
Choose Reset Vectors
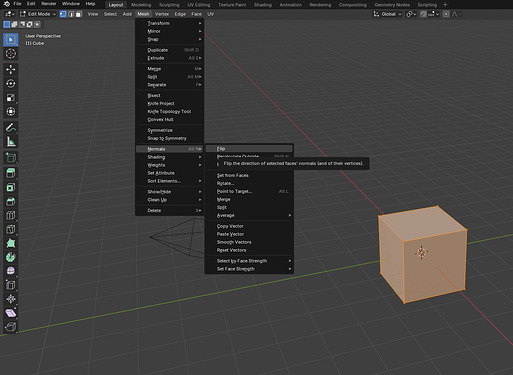(x=249, y=250)
